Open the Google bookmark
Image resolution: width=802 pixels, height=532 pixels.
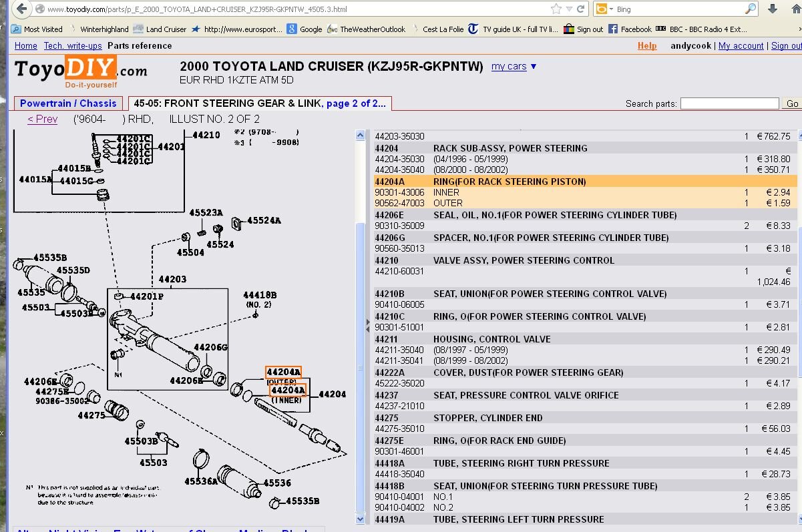click(x=305, y=29)
